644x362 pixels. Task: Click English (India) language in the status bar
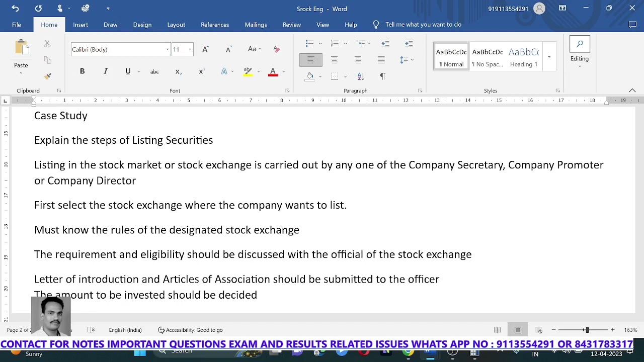(x=125, y=330)
